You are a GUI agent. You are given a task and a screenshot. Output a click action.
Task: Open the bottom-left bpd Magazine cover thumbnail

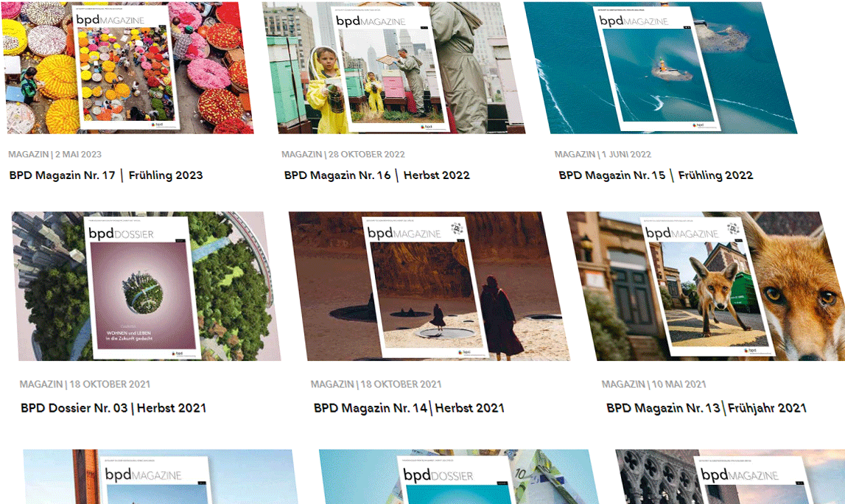160,477
